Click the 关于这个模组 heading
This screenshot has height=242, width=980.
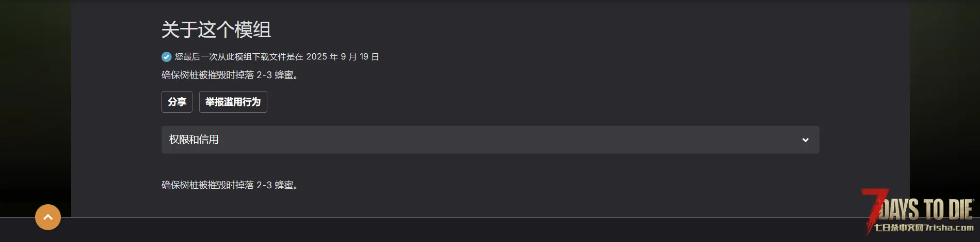click(x=216, y=29)
